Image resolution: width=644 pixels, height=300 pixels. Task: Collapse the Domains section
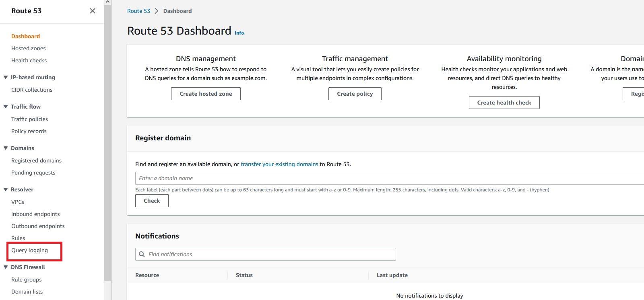tap(6, 148)
